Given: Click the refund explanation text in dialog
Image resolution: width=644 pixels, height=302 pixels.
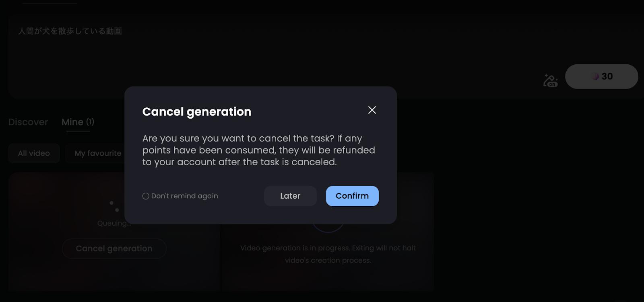Looking at the screenshot, I should pos(258,150).
